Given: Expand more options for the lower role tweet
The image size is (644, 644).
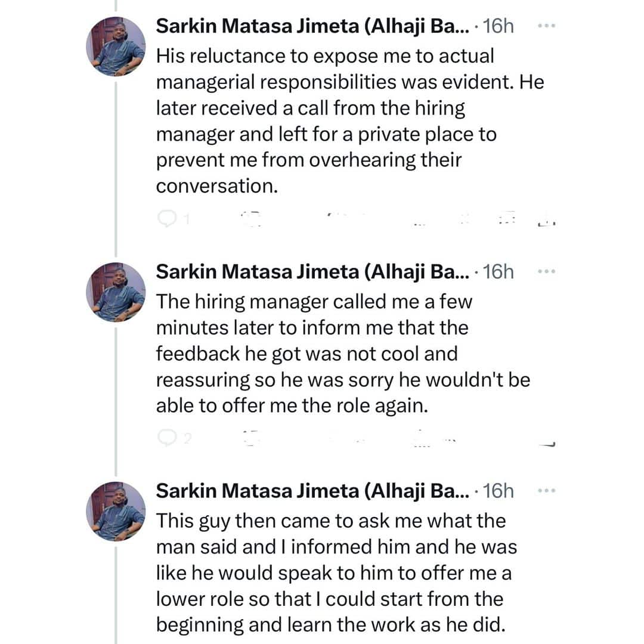Looking at the screenshot, I should pyautogui.click(x=546, y=491).
